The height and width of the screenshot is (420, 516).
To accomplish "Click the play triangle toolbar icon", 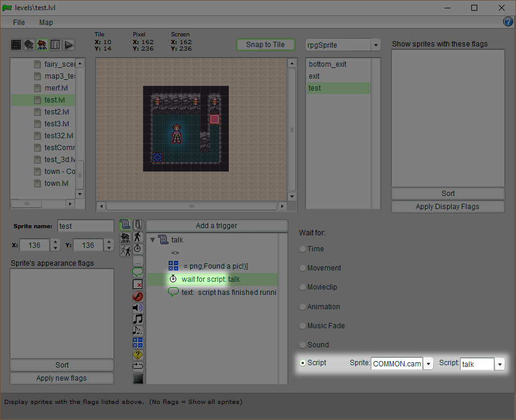I will point(69,45).
